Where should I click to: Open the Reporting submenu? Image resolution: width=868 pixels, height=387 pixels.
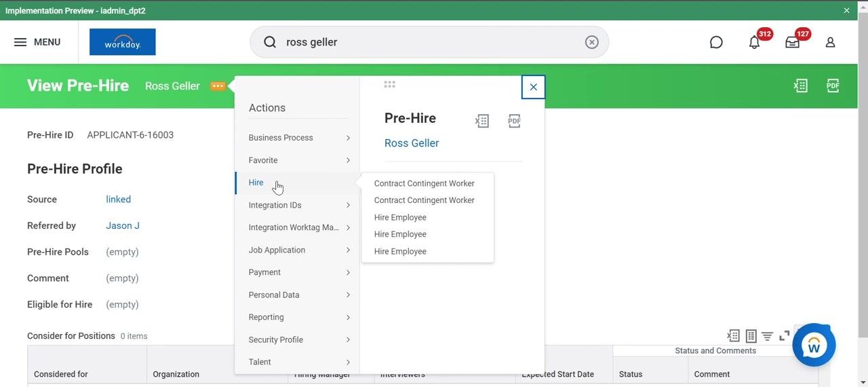coord(298,317)
